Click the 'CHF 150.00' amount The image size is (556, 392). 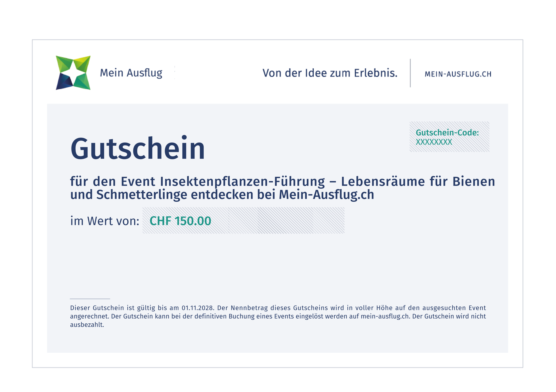point(180,221)
